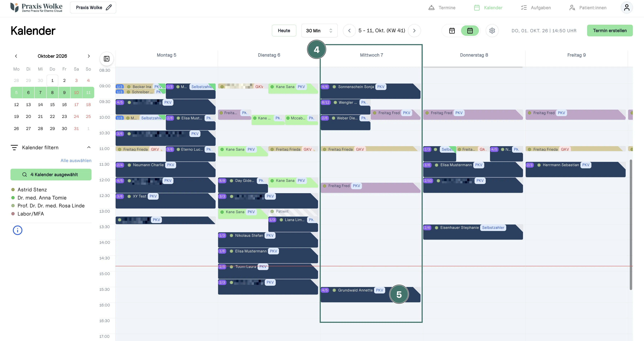The width and height of the screenshot is (644, 341).
Task: Open the Neumann Charlie appointment on Monday
Action: (x=165, y=169)
